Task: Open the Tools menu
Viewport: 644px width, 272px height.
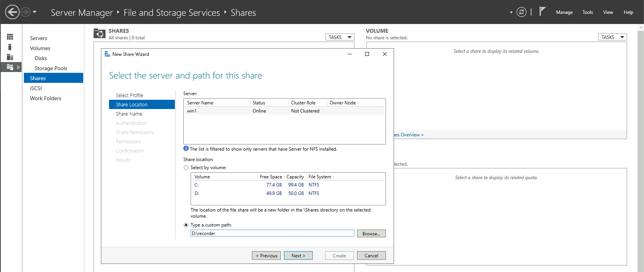Action: [587, 12]
